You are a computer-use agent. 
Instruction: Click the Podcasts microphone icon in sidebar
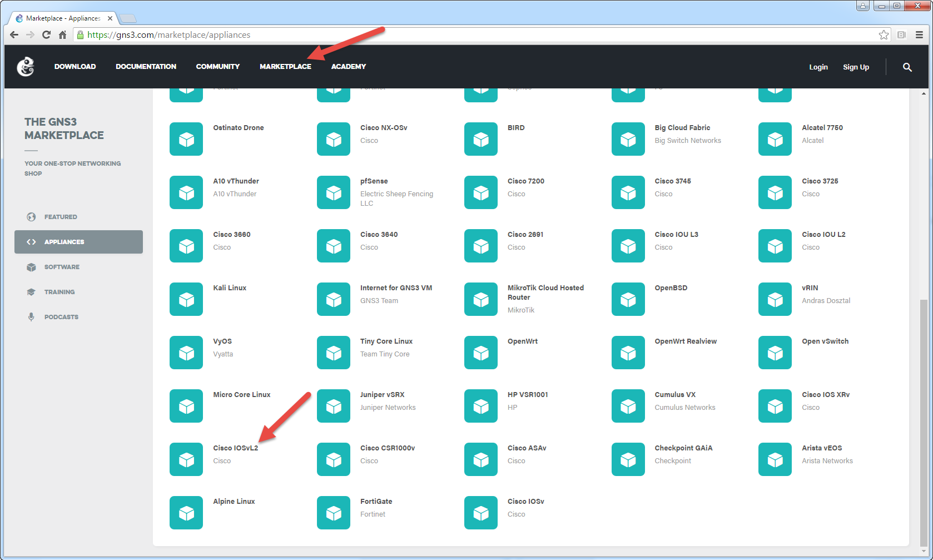[31, 317]
